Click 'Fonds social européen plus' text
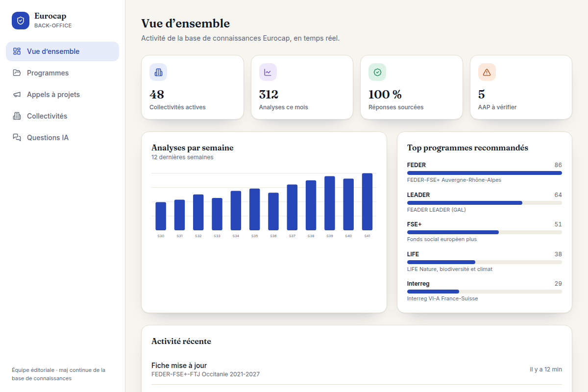This screenshot has width=588, height=392. (442, 239)
